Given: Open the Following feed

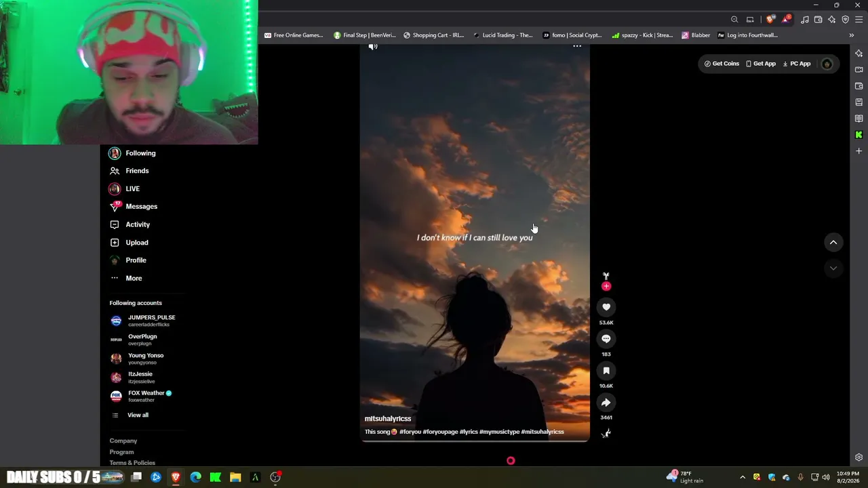Looking at the screenshot, I should [x=133, y=153].
